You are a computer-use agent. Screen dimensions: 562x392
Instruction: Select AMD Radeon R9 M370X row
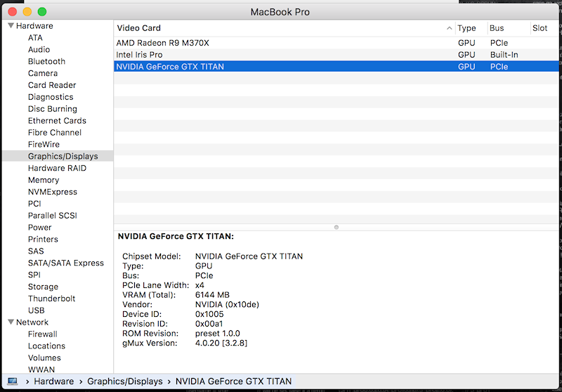coord(336,43)
